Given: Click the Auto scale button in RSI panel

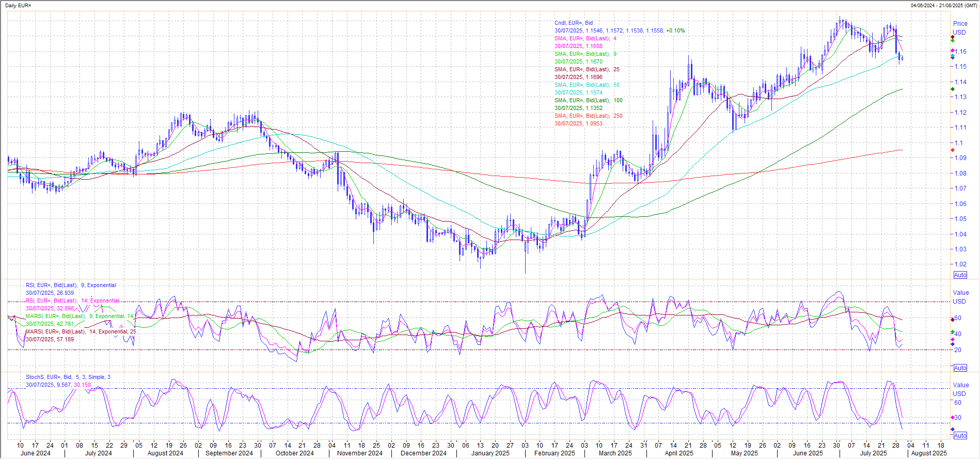Looking at the screenshot, I should click(x=960, y=368).
